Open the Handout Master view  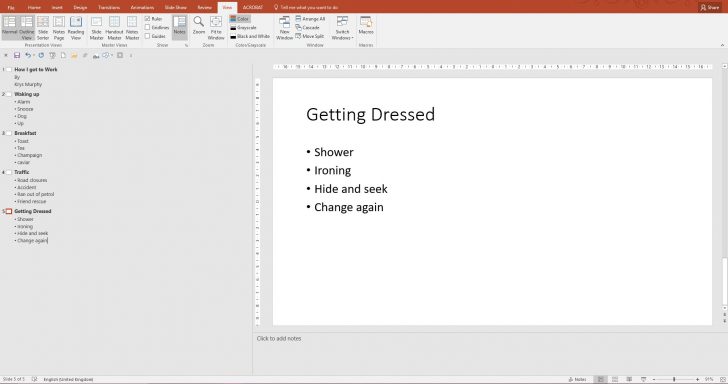[114, 28]
